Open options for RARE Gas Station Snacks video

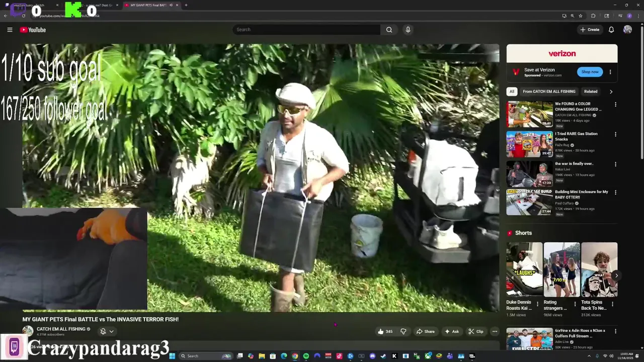[615, 134]
